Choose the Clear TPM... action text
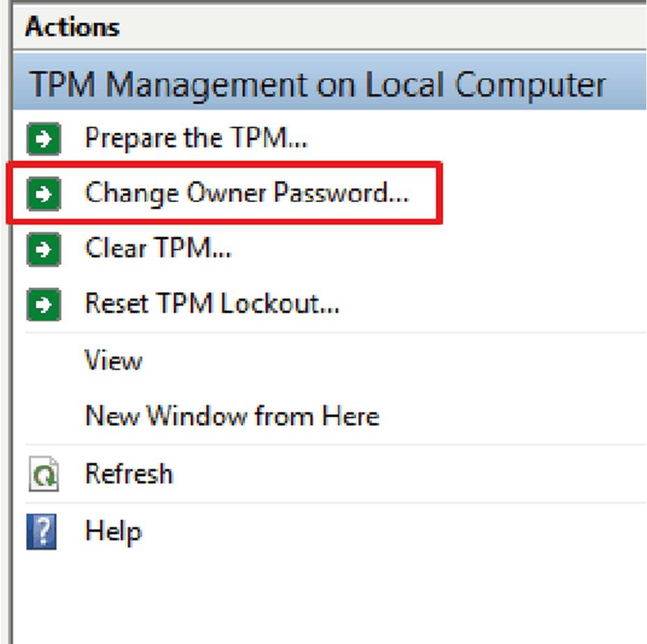This screenshot has height=644, width=647. [158, 249]
